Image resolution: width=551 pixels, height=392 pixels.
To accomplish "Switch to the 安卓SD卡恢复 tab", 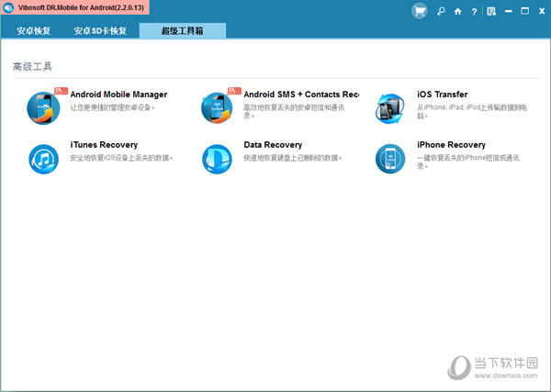I will tap(100, 31).
